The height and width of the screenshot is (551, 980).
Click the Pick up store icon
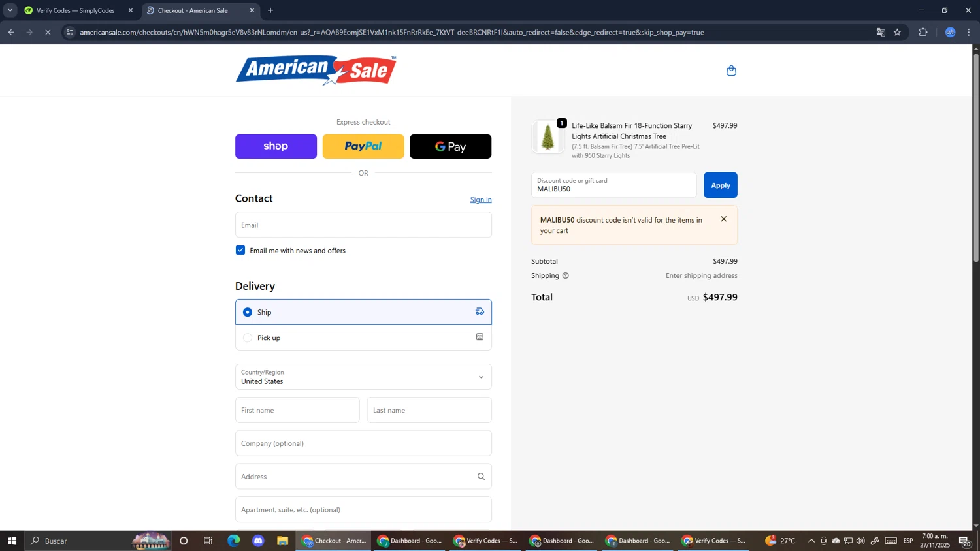[x=480, y=337]
